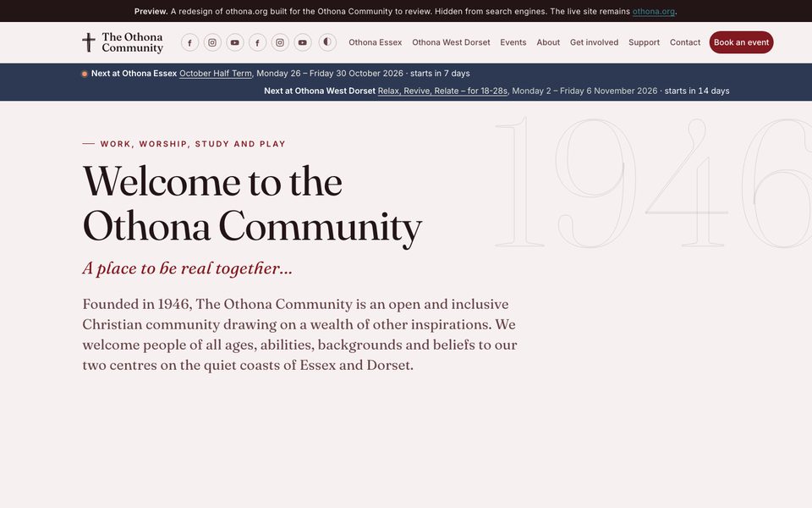812x508 pixels.
Task: Go to the Events page
Action: (x=513, y=42)
